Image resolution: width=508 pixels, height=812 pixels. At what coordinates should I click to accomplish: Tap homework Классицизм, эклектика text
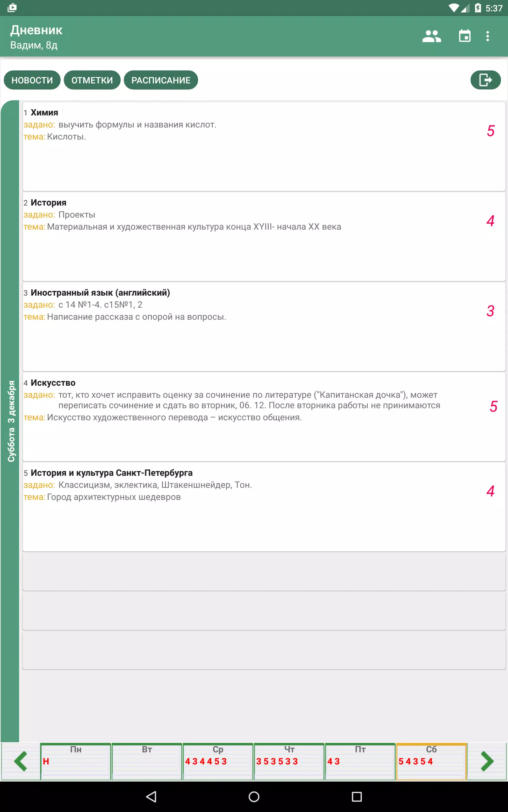coord(155,485)
